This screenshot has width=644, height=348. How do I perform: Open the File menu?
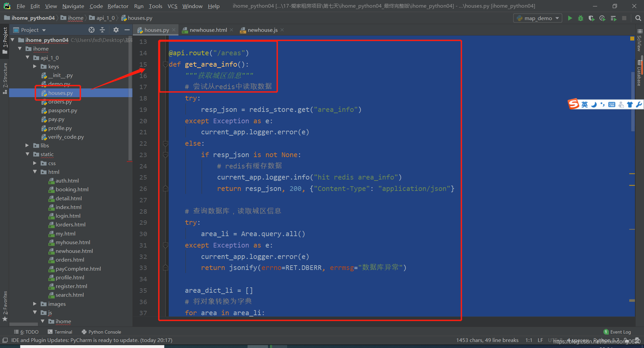(x=21, y=6)
